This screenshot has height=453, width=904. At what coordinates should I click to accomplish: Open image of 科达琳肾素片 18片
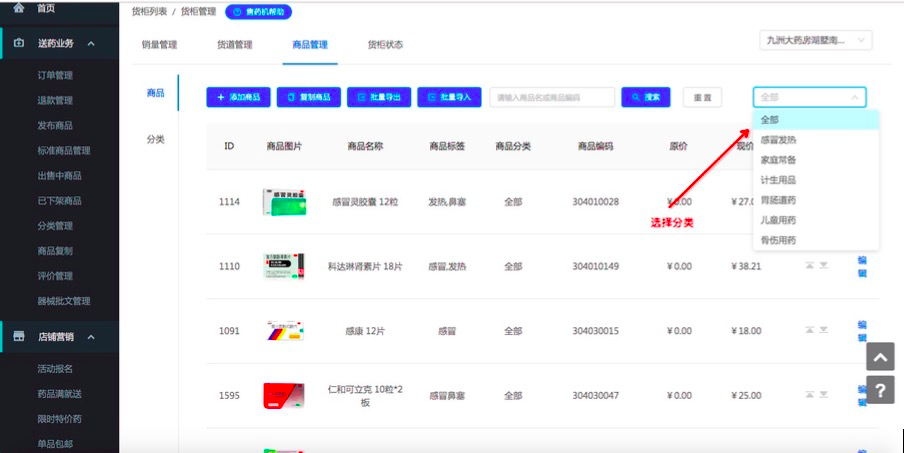(284, 266)
